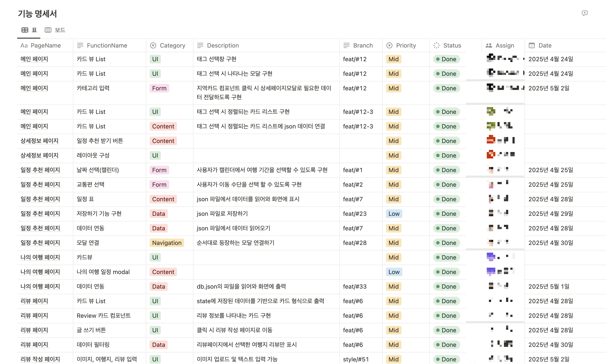615x364 pixels.
Task: Click the comment icon at top right
Action: [x=585, y=13]
